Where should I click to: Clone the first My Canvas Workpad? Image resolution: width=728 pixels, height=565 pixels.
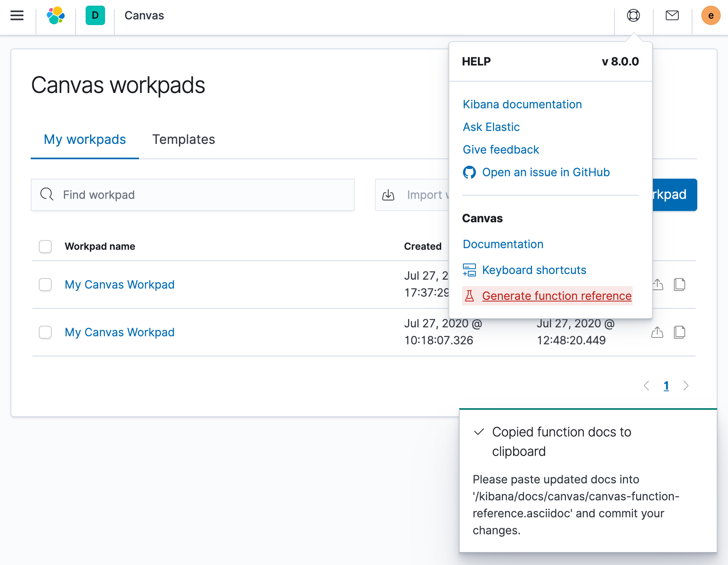pos(680,285)
